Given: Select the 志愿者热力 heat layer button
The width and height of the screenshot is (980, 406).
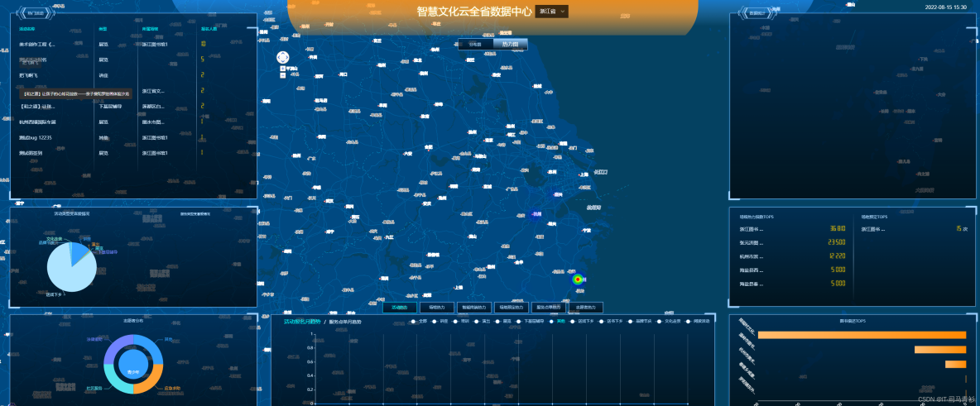Looking at the screenshot, I should pos(586,308).
